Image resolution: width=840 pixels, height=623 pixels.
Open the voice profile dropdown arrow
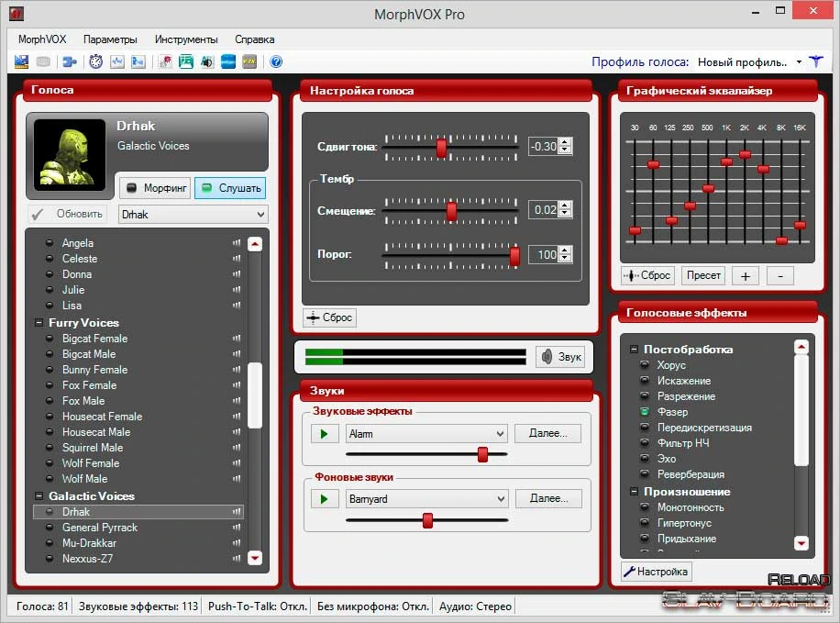pyautogui.click(x=799, y=62)
